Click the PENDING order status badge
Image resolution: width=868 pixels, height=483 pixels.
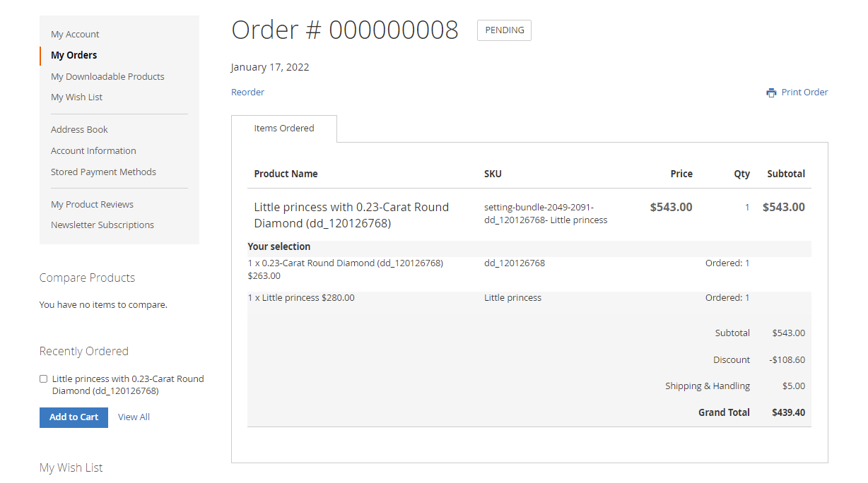click(x=504, y=30)
